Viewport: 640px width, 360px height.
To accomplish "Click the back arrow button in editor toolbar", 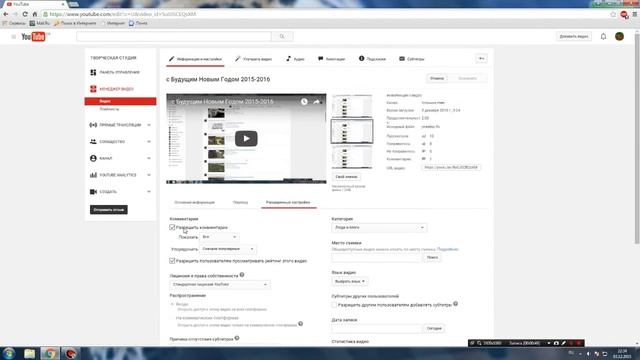I will click(x=482, y=59).
